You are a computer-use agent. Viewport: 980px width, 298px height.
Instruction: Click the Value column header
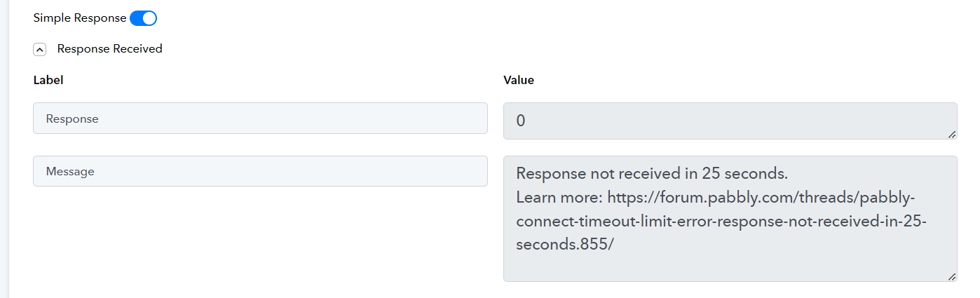coord(519,80)
